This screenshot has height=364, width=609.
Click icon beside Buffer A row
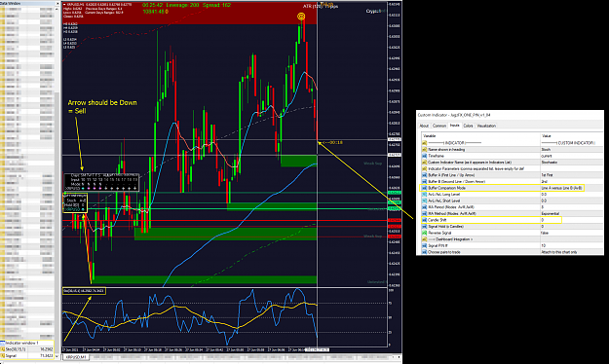(x=425, y=175)
